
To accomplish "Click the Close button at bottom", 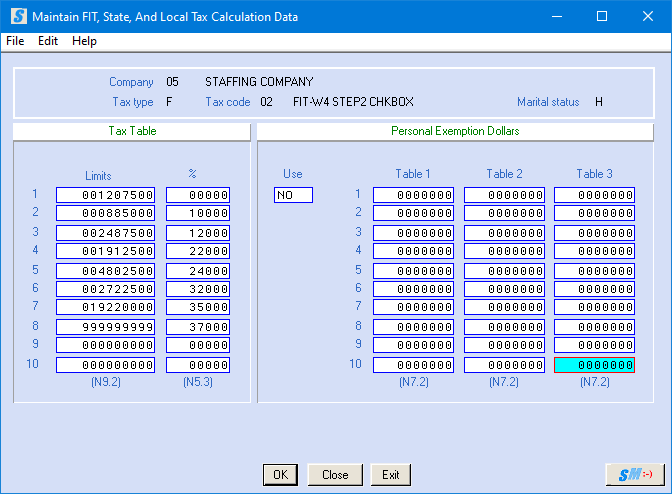I will [335, 475].
